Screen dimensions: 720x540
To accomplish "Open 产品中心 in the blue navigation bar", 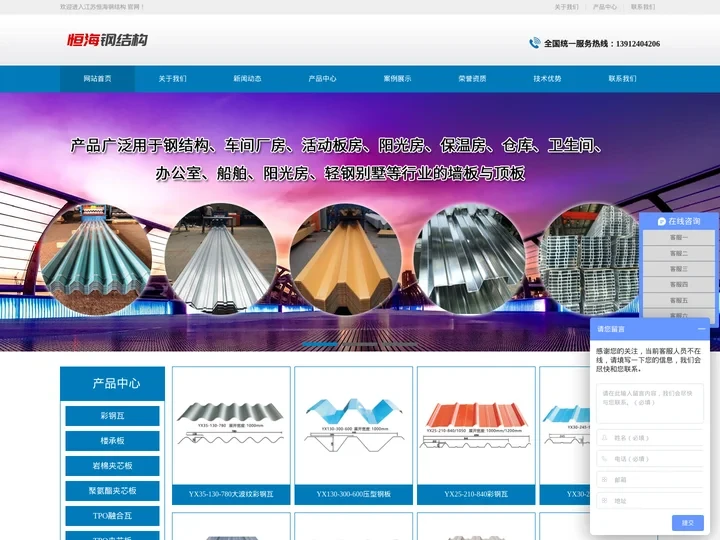I will pyautogui.click(x=322, y=79).
